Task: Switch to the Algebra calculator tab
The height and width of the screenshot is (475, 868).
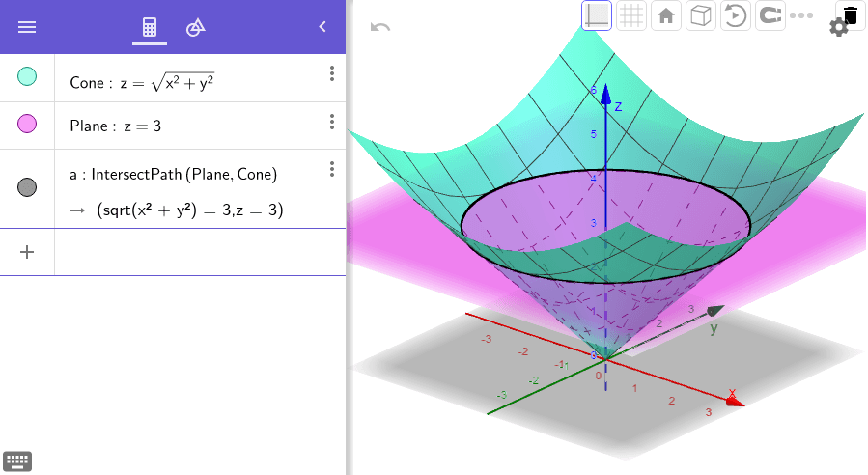Action: 150,27
